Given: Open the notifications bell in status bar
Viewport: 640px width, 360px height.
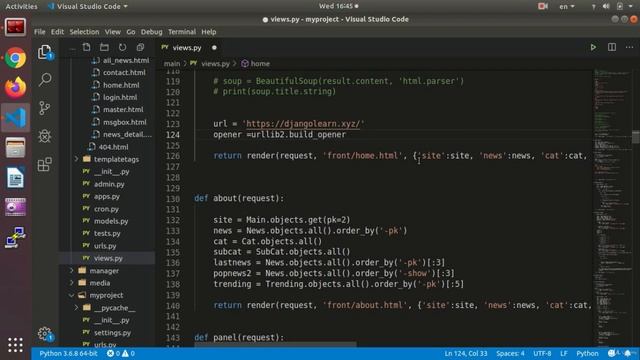Looking at the screenshot, I should pyautogui.click(x=628, y=353).
